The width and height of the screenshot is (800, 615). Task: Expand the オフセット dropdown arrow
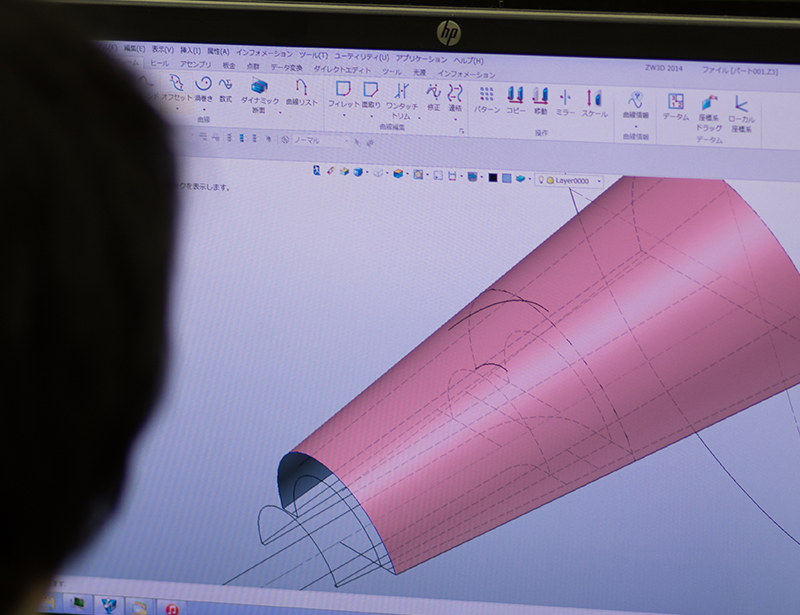177,108
